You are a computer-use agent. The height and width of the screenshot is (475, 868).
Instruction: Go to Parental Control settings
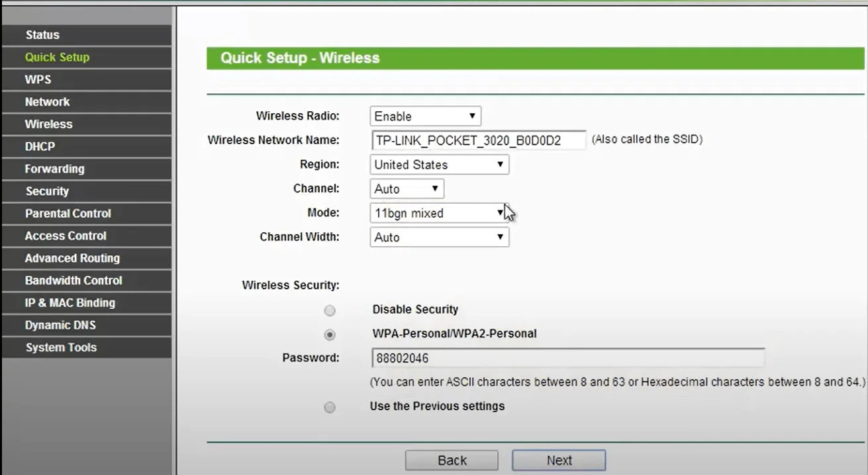pyautogui.click(x=68, y=213)
